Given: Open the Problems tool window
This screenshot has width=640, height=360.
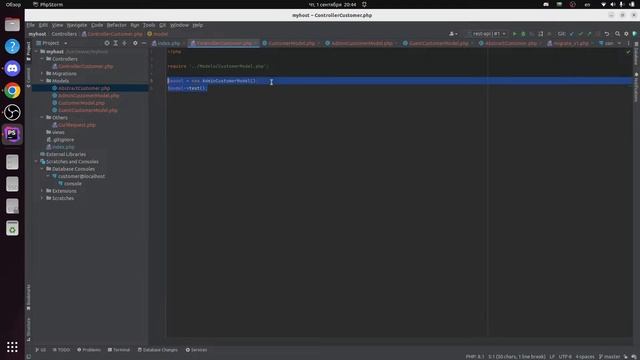Looking at the screenshot, I should [x=89, y=350].
